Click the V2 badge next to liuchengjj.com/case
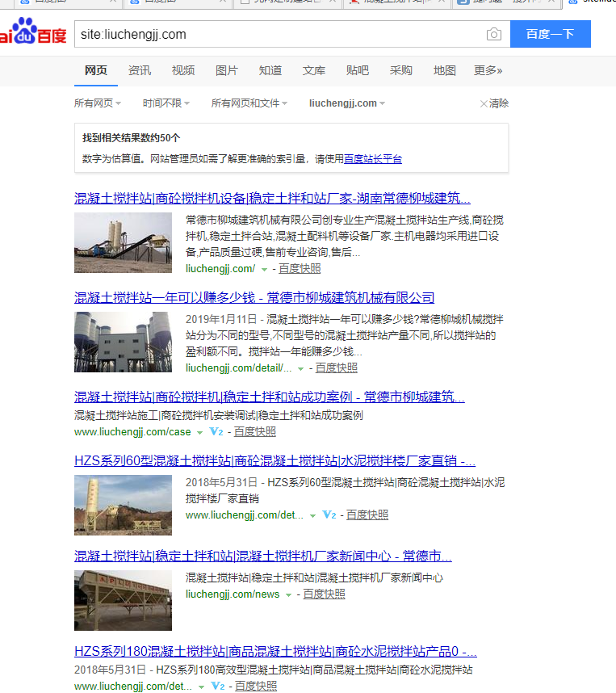 [216, 432]
